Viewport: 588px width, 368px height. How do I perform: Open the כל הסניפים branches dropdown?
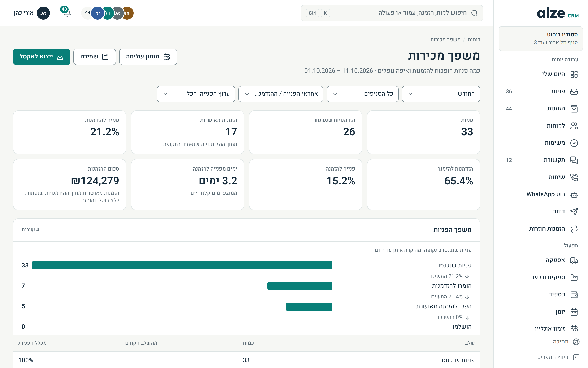(x=362, y=94)
